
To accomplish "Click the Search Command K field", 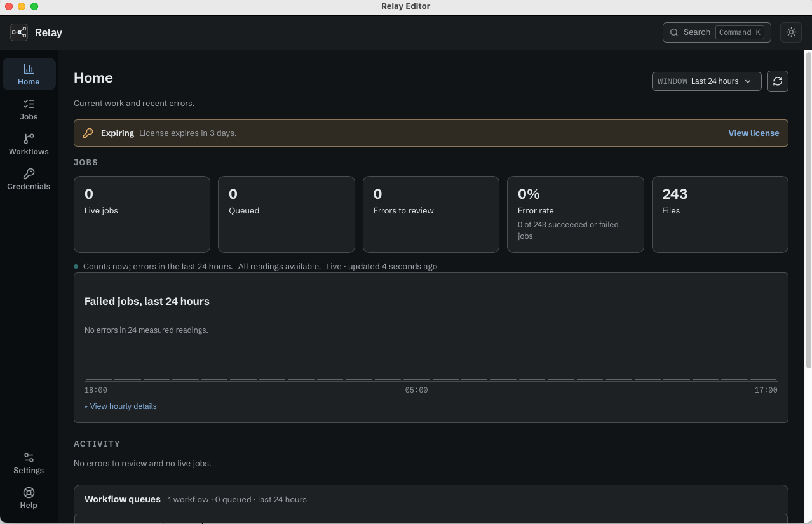I will point(717,32).
